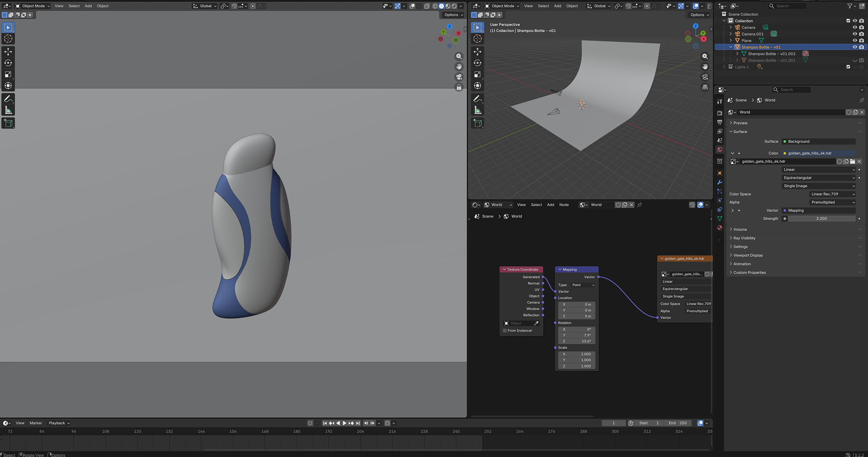This screenshot has height=457, width=868.
Task: Play the animation in timeline
Action: [344, 423]
